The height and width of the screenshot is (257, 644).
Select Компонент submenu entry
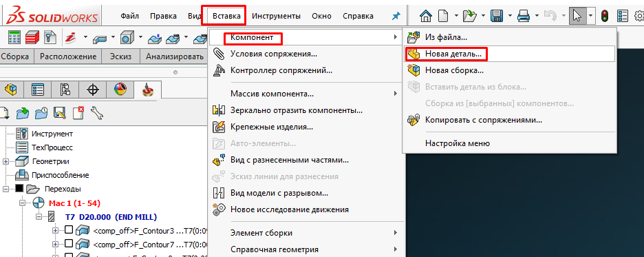point(305,37)
